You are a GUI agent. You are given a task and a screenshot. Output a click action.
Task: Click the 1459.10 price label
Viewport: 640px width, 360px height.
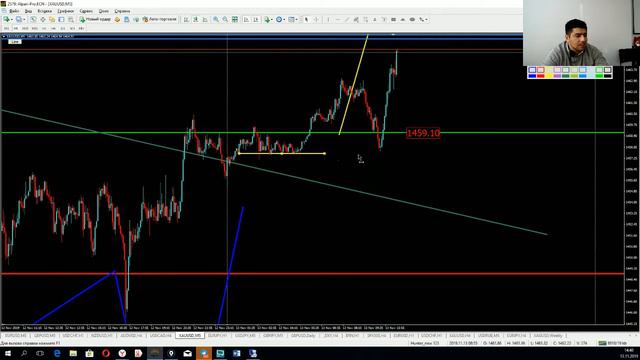click(x=423, y=133)
